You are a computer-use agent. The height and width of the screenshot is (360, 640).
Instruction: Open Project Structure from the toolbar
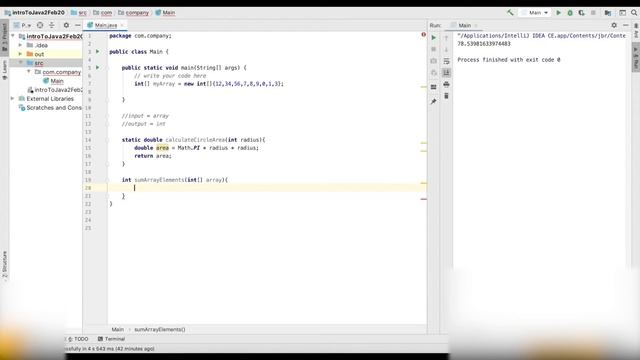[608, 13]
